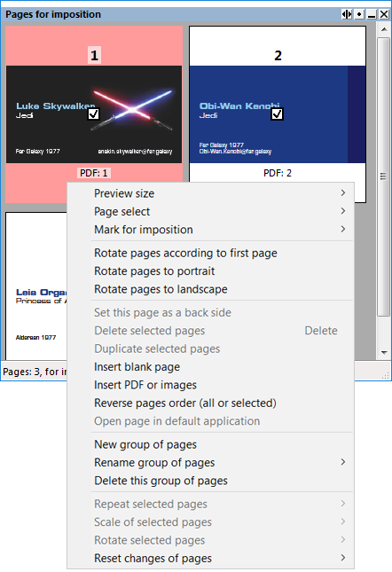Click the page number 2 label

[278, 56]
